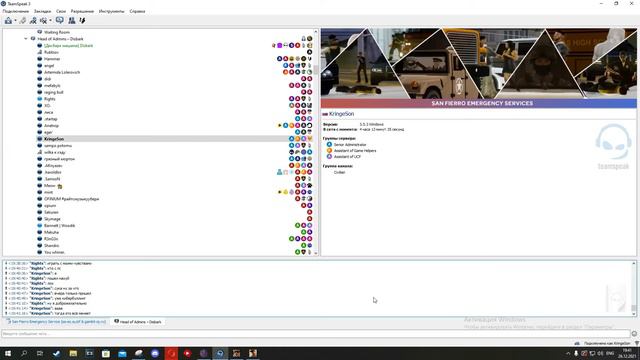This screenshot has height=360, width=640.
Task: Click the TeamSpeak taskbar icon
Action: click(x=220, y=353)
